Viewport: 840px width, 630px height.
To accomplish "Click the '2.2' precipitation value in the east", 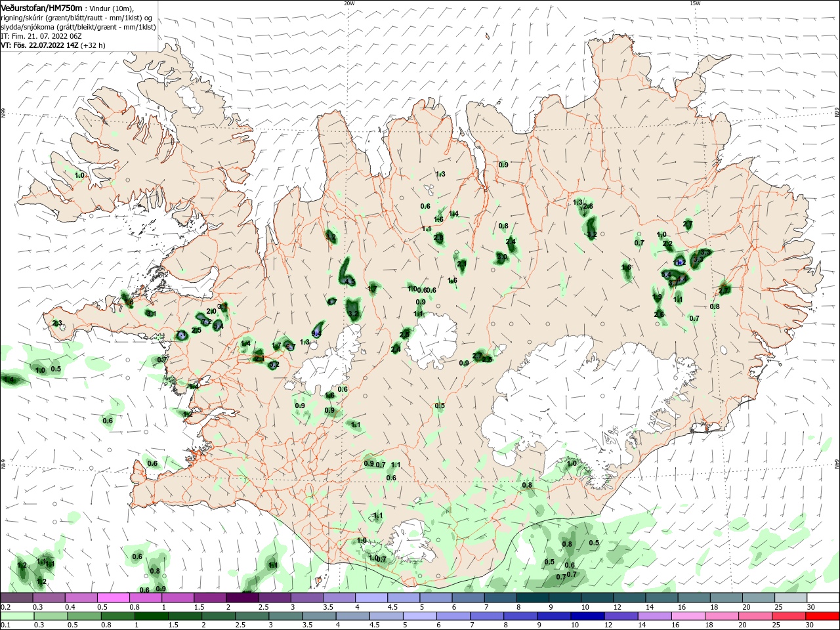I will [x=668, y=244].
